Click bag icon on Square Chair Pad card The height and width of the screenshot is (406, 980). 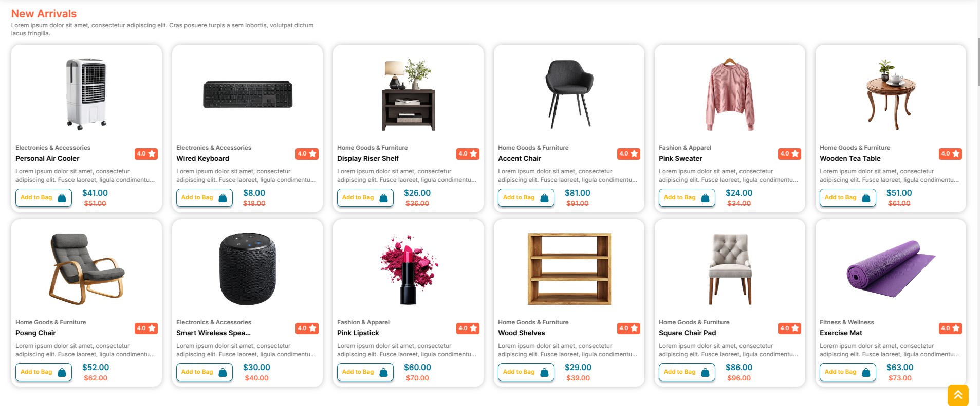(x=705, y=372)
